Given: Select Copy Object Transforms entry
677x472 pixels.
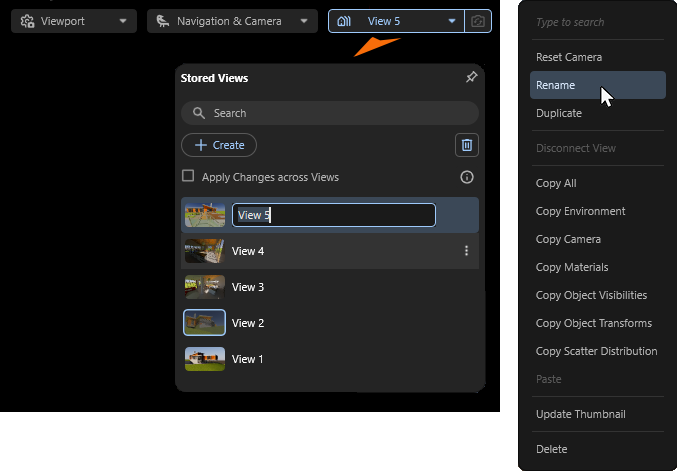Looking at the screenshot, I should (x=598, y=323).
